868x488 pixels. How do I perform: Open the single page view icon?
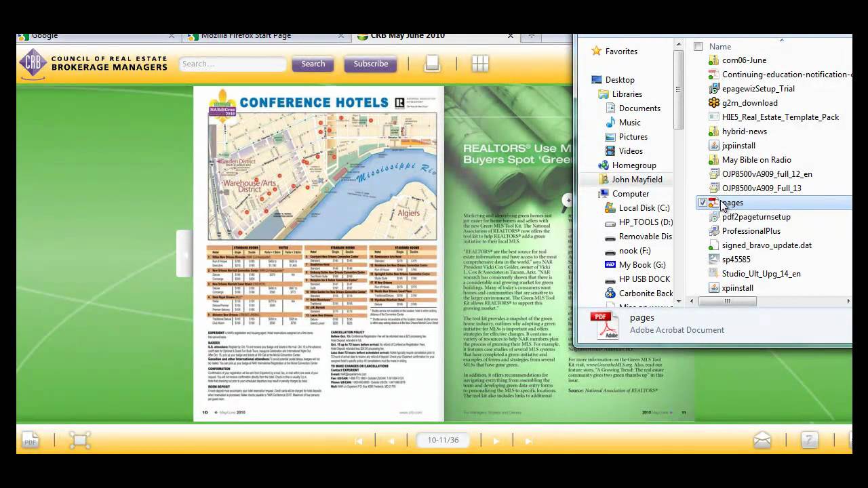pyautogui.click(x=432, y=64)
